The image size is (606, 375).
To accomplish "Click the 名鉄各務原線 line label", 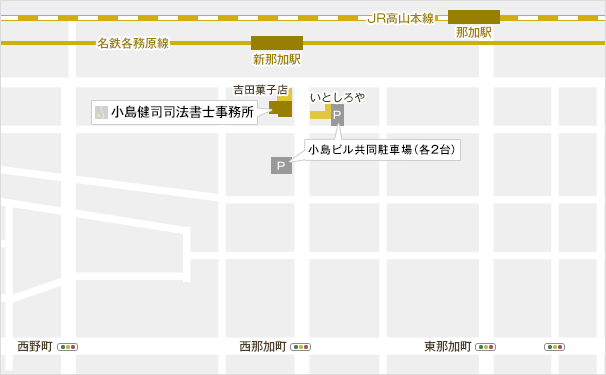I will (x=133, y=43).
